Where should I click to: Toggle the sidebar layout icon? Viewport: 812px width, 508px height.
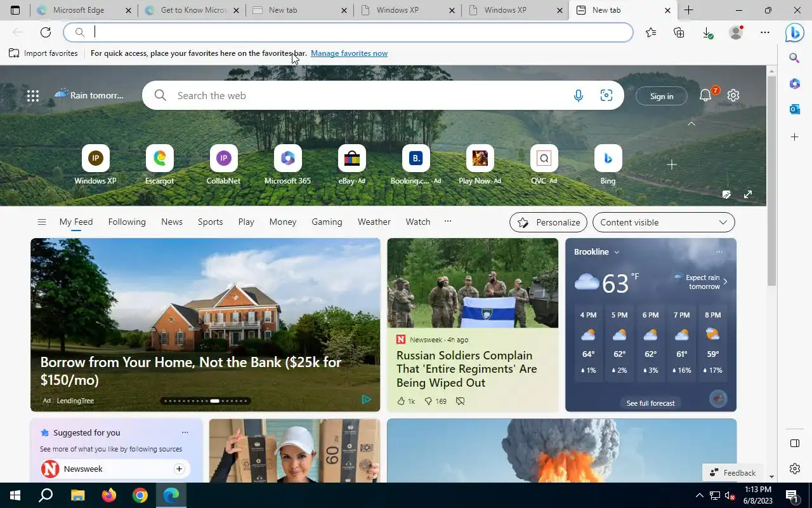tap(794, 443)
